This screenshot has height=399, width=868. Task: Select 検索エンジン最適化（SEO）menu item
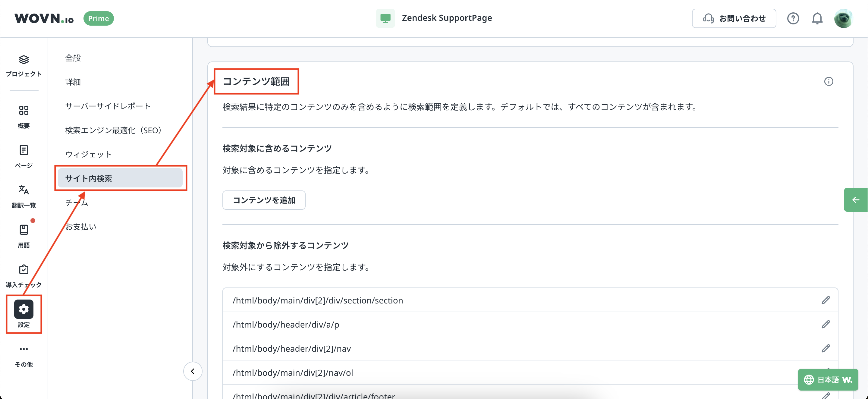(113, 130)
